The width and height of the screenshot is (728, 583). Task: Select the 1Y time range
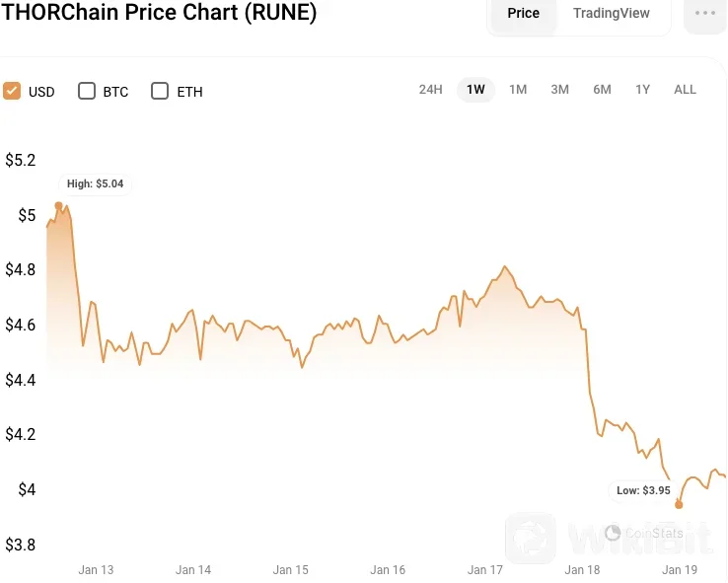coord(642,90)
